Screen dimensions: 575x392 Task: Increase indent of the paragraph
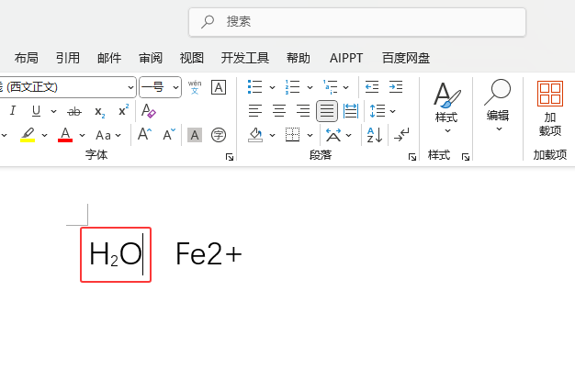click(x=396, y=87)
